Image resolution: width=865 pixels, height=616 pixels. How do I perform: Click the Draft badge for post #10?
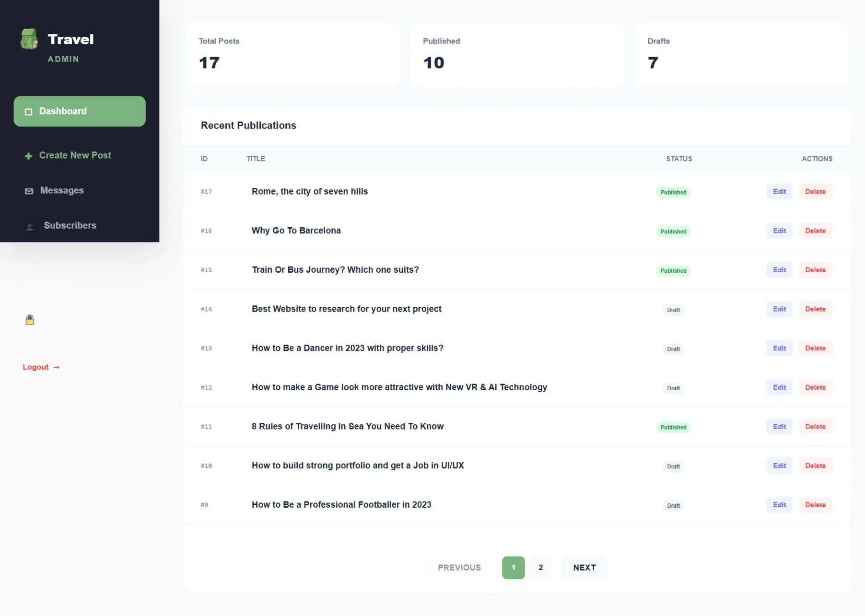(x=673, y=466)
